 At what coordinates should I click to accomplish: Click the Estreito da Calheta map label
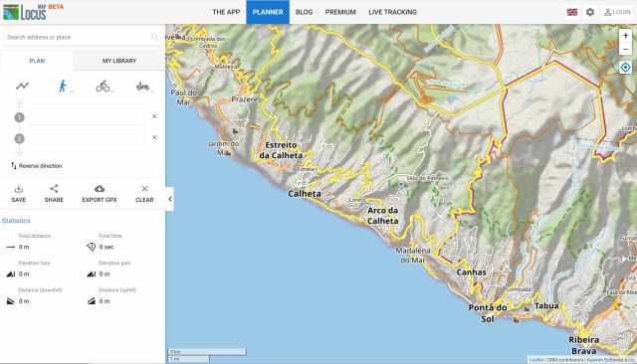click(281, 150)
